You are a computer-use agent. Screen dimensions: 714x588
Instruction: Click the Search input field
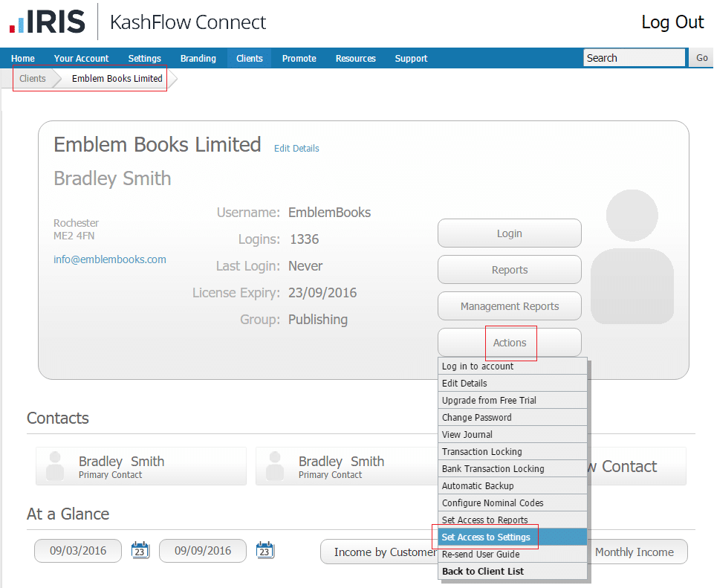pyautogui.click(x=634, y=58)
